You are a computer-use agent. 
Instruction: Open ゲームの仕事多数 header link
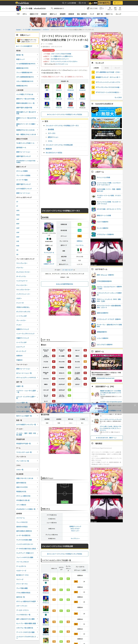[69, 3]
